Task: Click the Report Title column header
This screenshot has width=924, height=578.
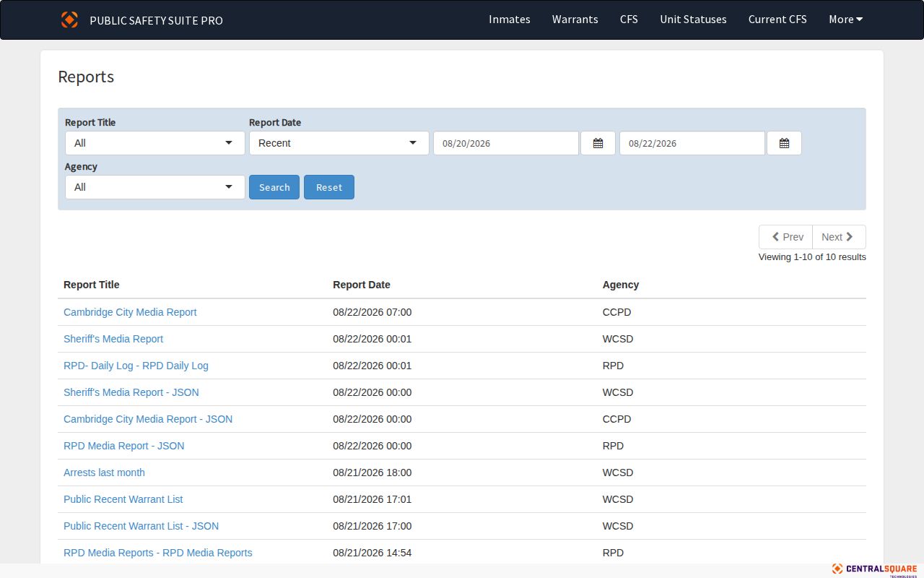Action: coord(92,285)
